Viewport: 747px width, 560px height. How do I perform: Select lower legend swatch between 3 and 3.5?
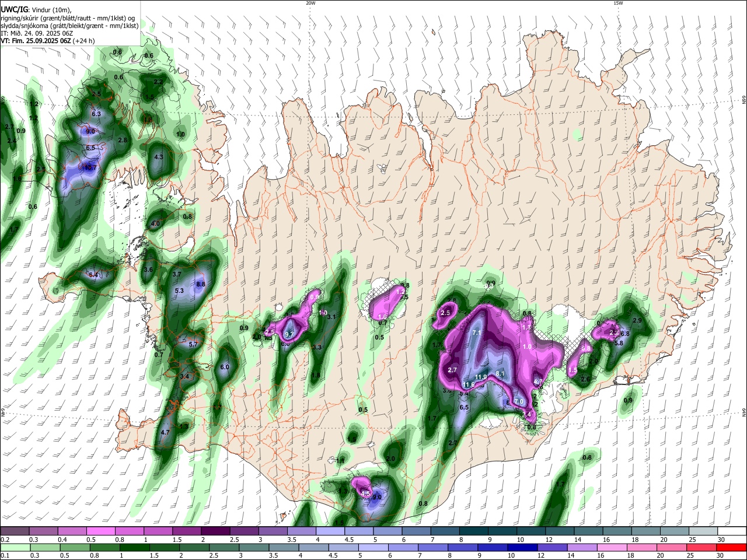click(x=254, y=547)
